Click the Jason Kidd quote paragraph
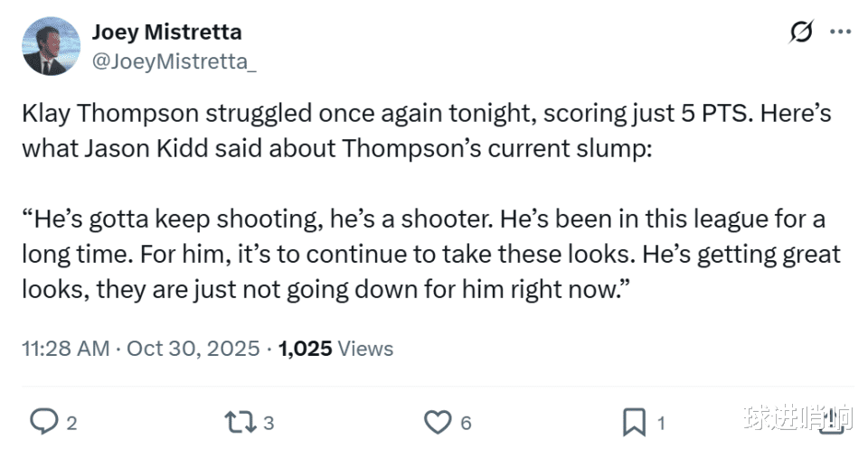Image resolution: width=868 pixels, height=449 pixels. (425, 256)
